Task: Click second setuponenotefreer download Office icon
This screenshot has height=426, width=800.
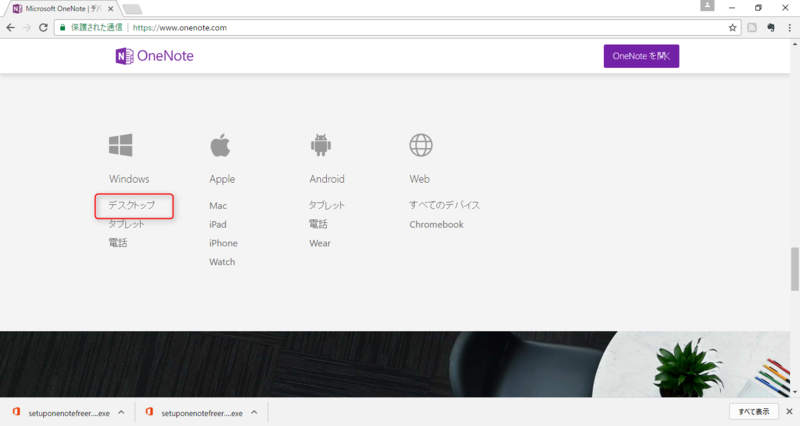Action: click(149, 412)
